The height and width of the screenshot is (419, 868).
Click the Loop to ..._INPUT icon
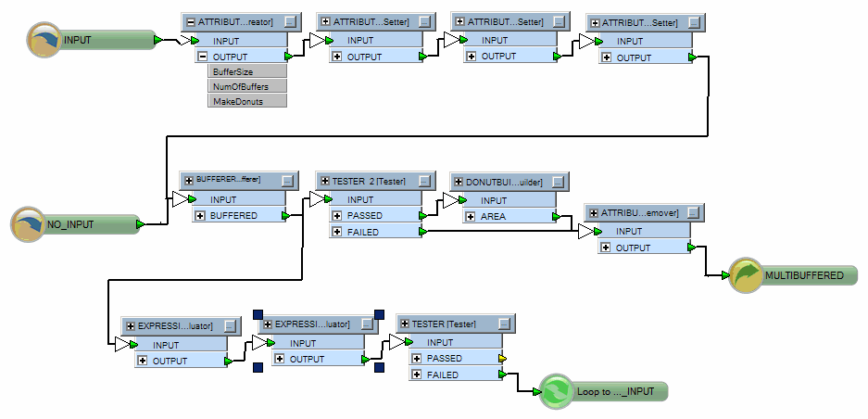(558, 391)
